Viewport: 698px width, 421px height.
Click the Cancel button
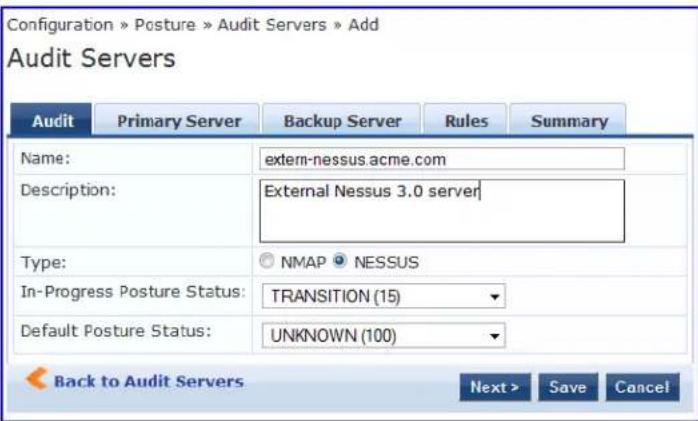[x=642, y=387]
